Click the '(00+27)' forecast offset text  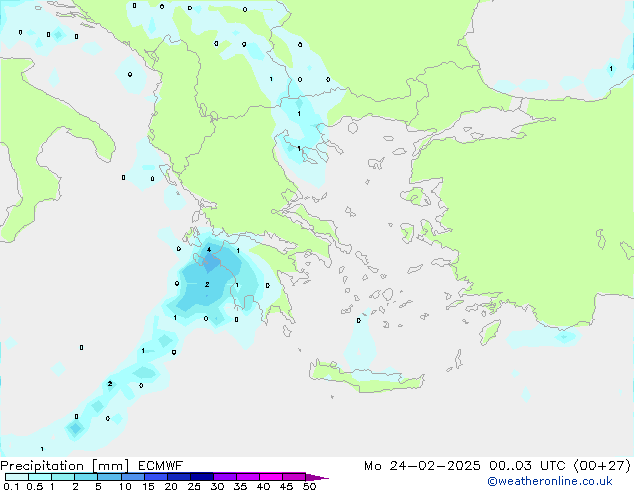point(602,466)
